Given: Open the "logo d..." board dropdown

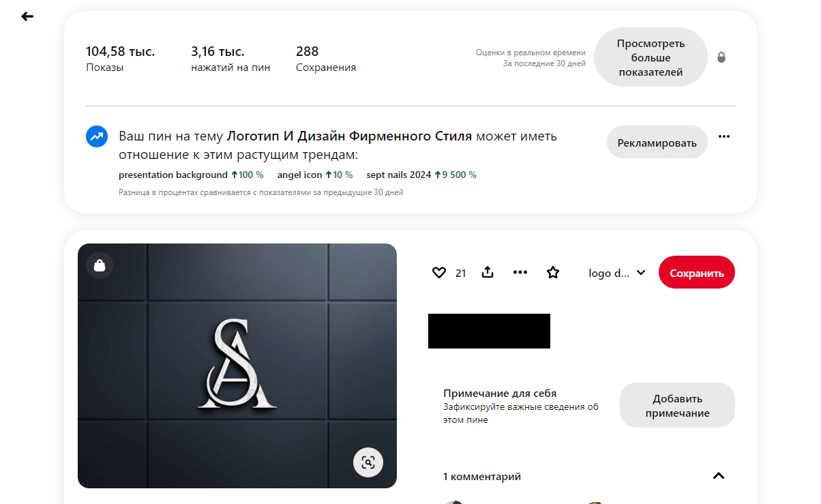Looking at the screenshot, I should (x=617, y=273).
